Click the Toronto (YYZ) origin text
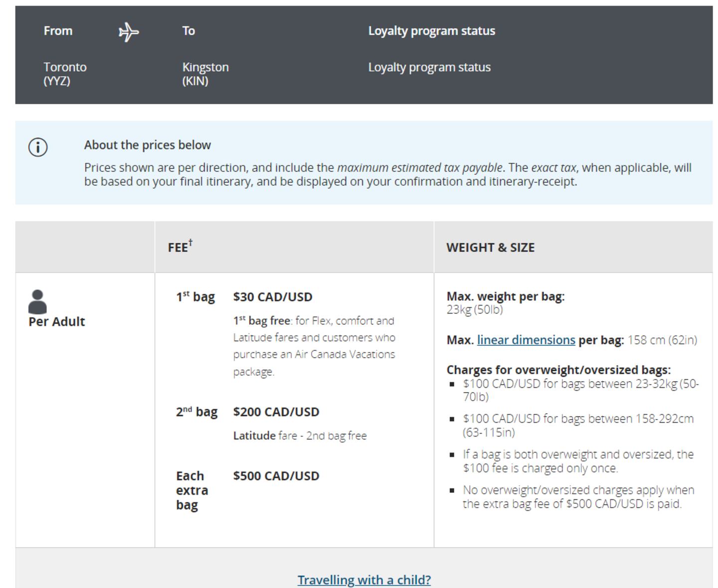Screen dimensions: 718x588 point(65,74)
